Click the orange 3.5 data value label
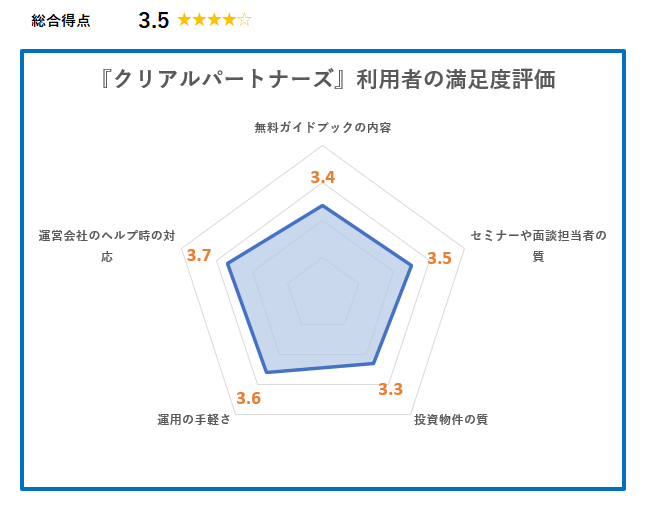 pyautogui.click(x=439, y=258)
